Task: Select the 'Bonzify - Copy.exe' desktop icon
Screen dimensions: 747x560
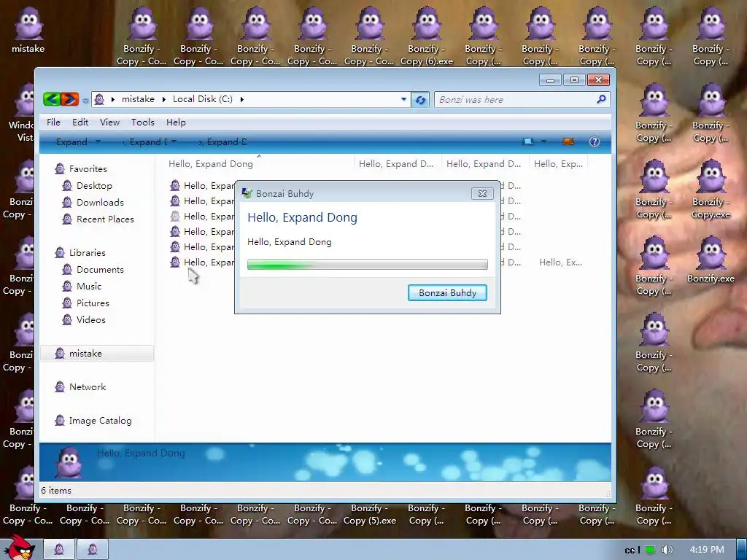Action: pos(711,190)
